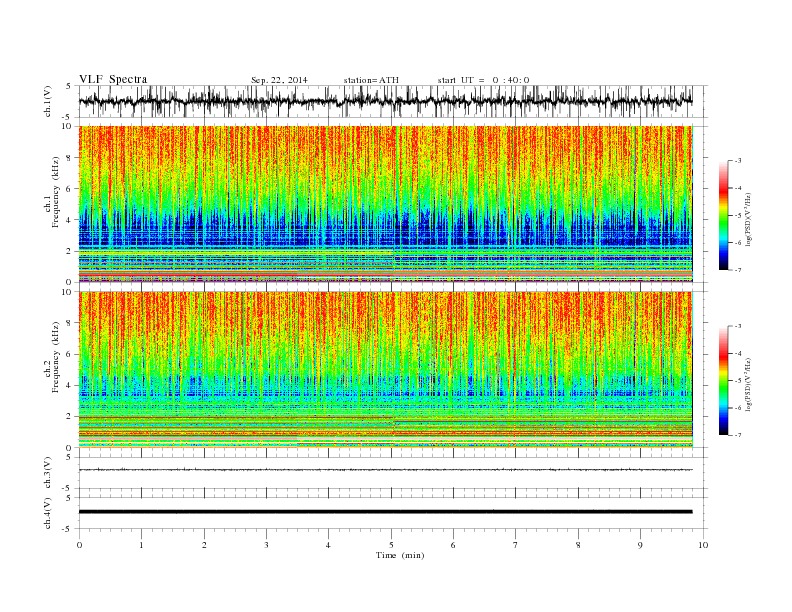Select the ch.2 "Frequency (kHz)" axis label
Image resolution: width=792 pixels, height=612 pixels.
(55, 357)
